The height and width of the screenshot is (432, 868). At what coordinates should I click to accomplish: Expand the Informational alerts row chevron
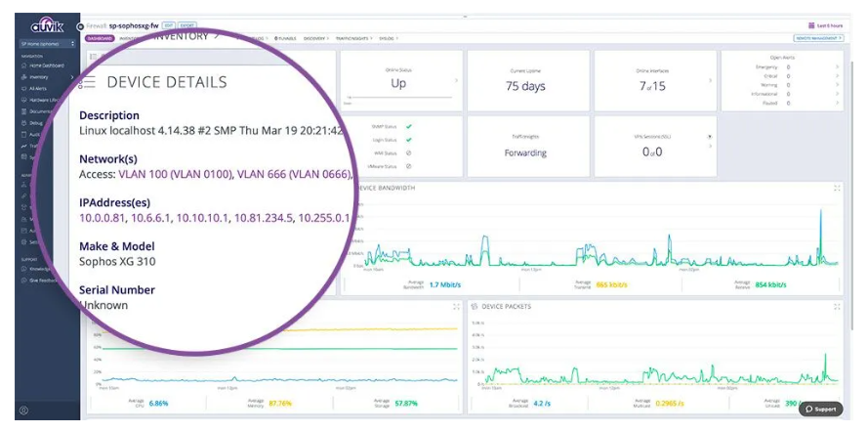(x=837, y=94)
